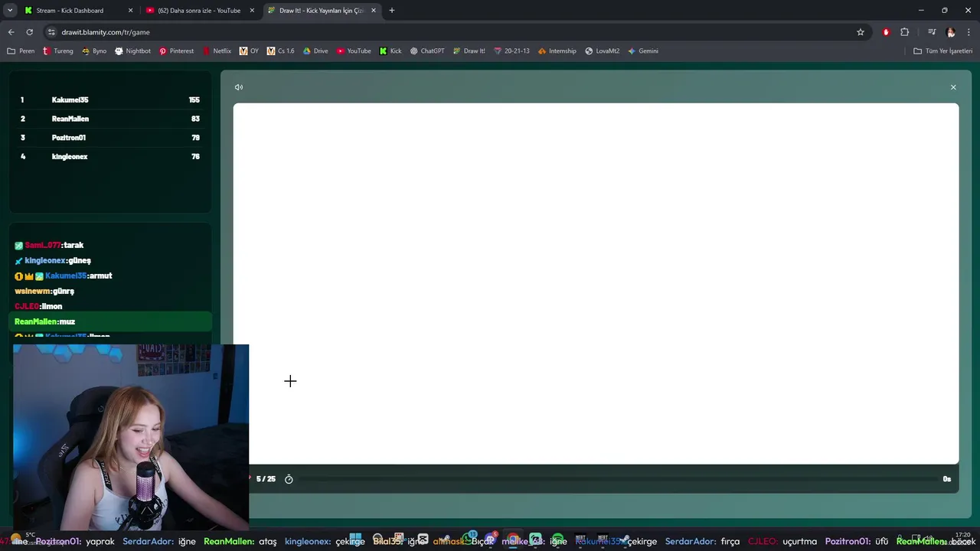
Task: Open the ChatGPT bookmark
Action: tap(427, 51)
